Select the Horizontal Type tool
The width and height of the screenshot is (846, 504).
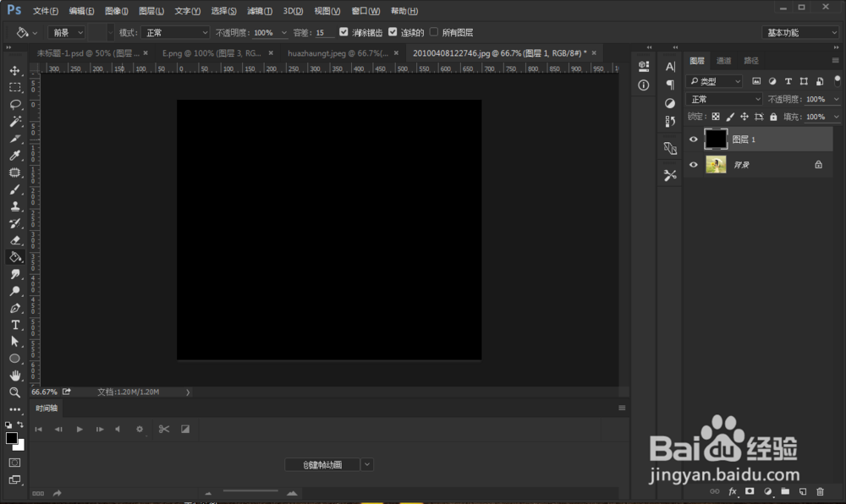tap(15, 325)
